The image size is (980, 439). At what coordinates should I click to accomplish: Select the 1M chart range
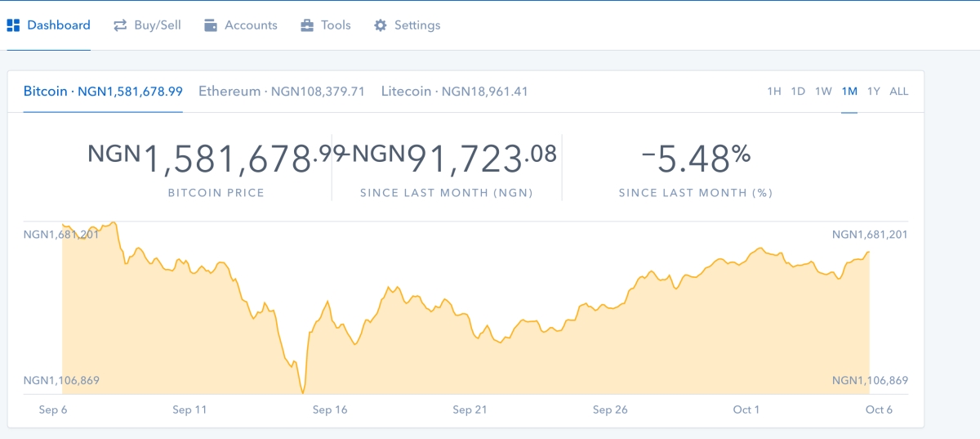pyautogui.click(x=849, y=92)
